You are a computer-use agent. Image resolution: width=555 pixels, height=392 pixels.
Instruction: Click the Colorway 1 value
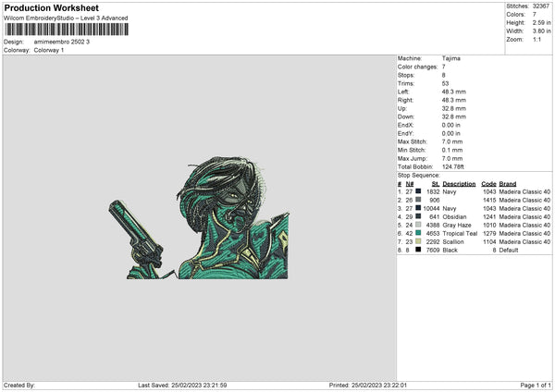pos(49,50)
